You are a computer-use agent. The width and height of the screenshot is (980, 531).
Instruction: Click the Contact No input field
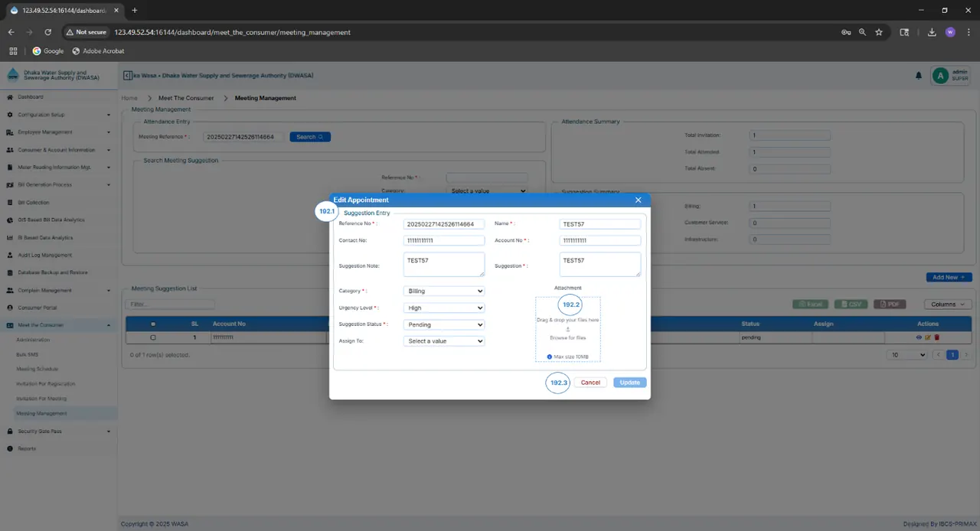pyautogui.click(x=444, y=240)
